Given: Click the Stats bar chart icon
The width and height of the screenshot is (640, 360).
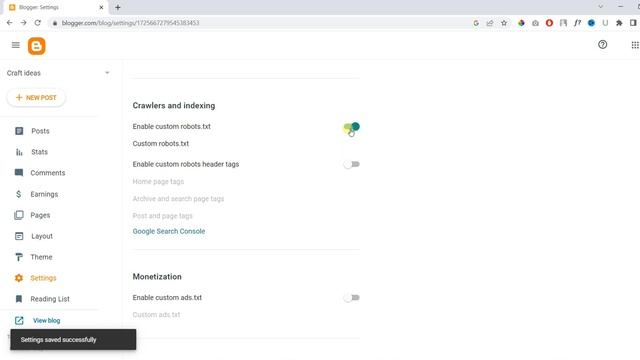Looking at the screenshot, I should [x=19, y=152].
